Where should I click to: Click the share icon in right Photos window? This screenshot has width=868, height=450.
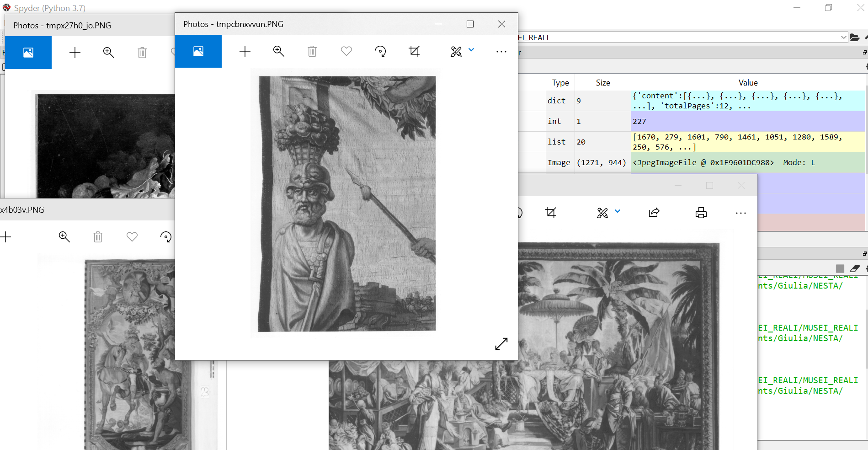click(x=654, y=213)
